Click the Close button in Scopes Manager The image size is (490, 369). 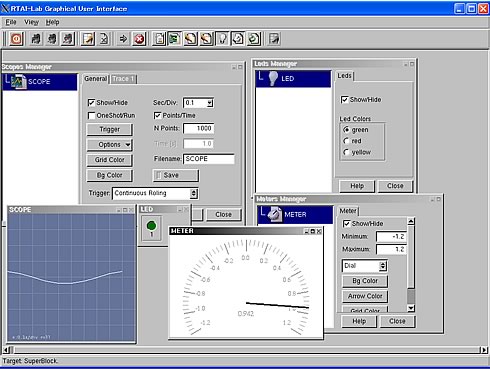coord(223,215)
